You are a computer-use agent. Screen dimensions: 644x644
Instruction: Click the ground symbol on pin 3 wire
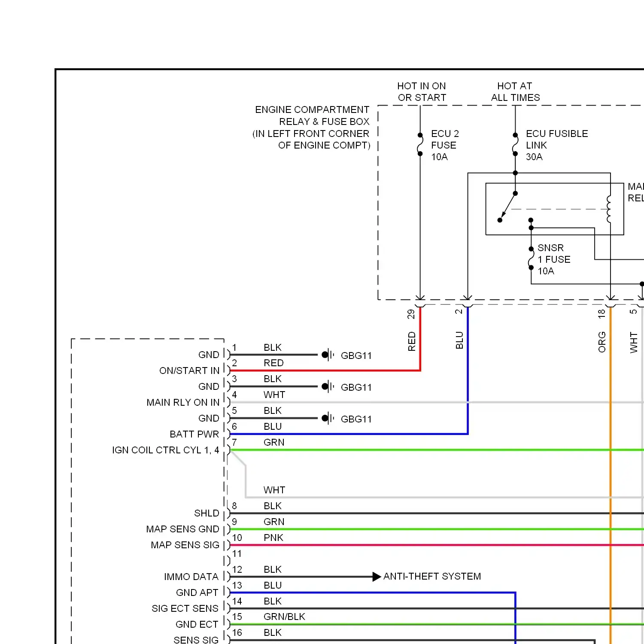click(x=328, y=387)
